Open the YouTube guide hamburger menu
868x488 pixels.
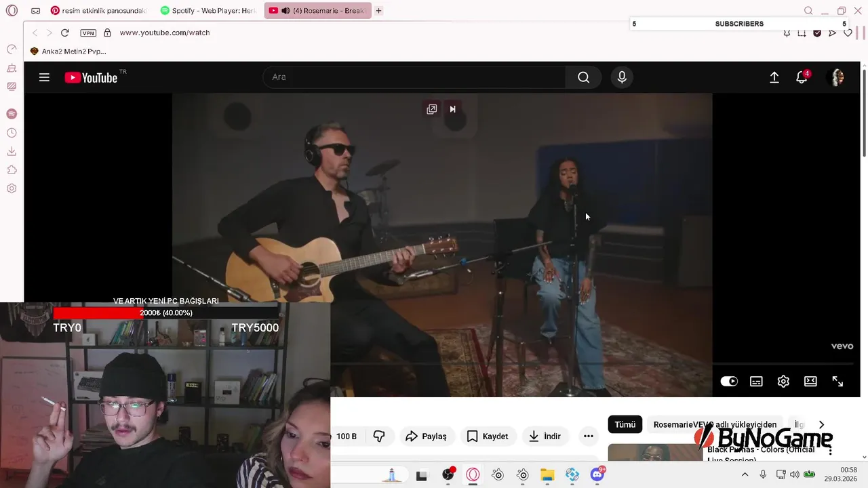pos(44,77)
